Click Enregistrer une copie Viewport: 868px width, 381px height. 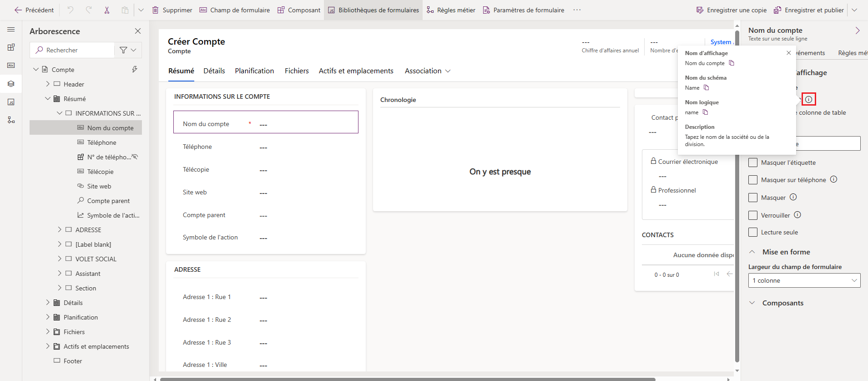[x=732, y=10]
